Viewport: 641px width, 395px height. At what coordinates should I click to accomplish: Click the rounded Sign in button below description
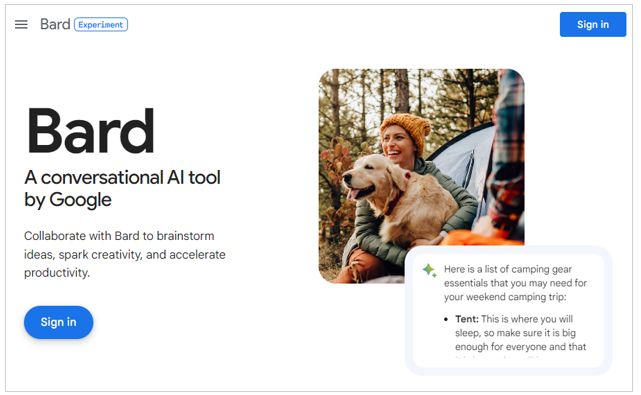click(x=58, y=322)
